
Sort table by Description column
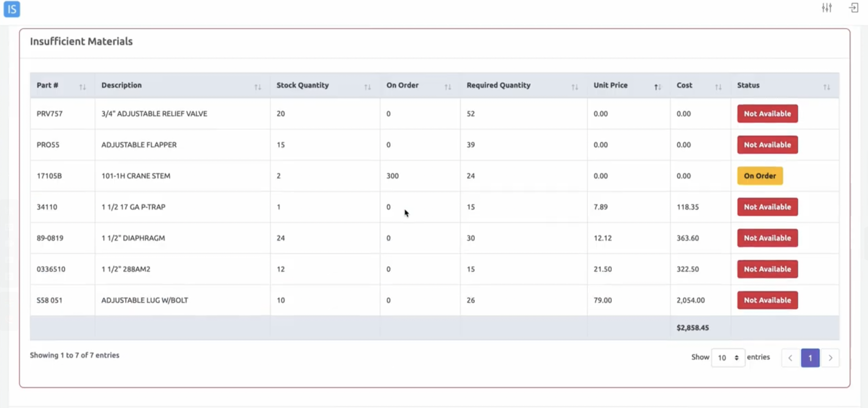257,87
